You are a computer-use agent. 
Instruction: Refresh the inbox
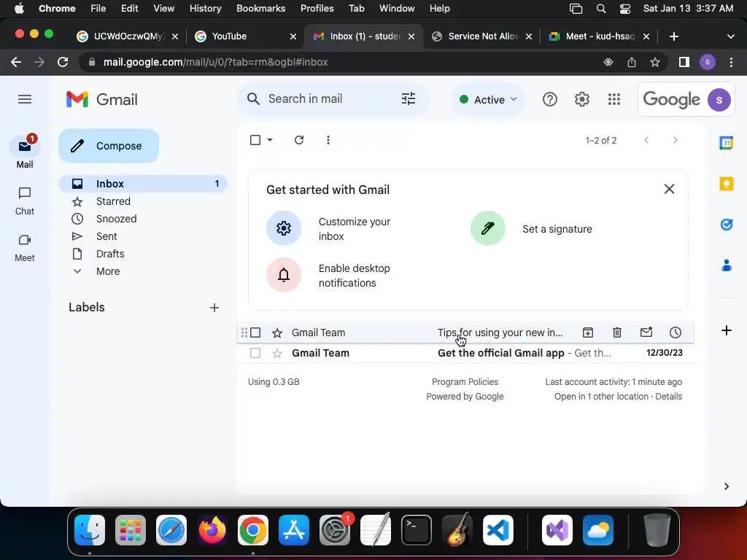coord(298,140)
